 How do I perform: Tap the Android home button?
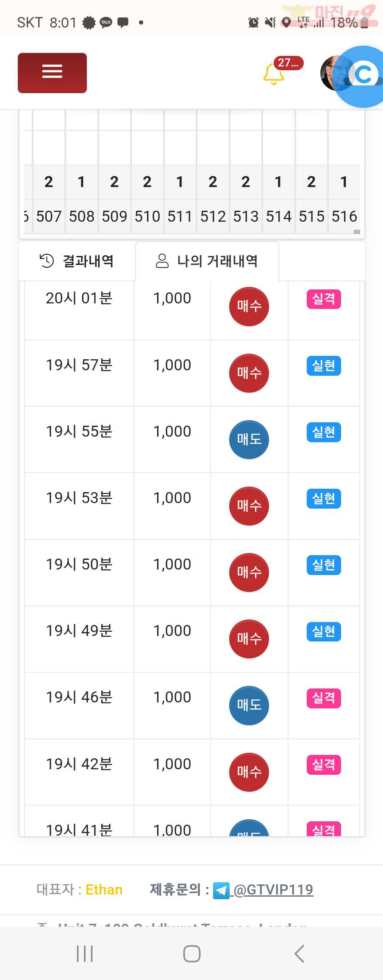click(x=191, y=954)
